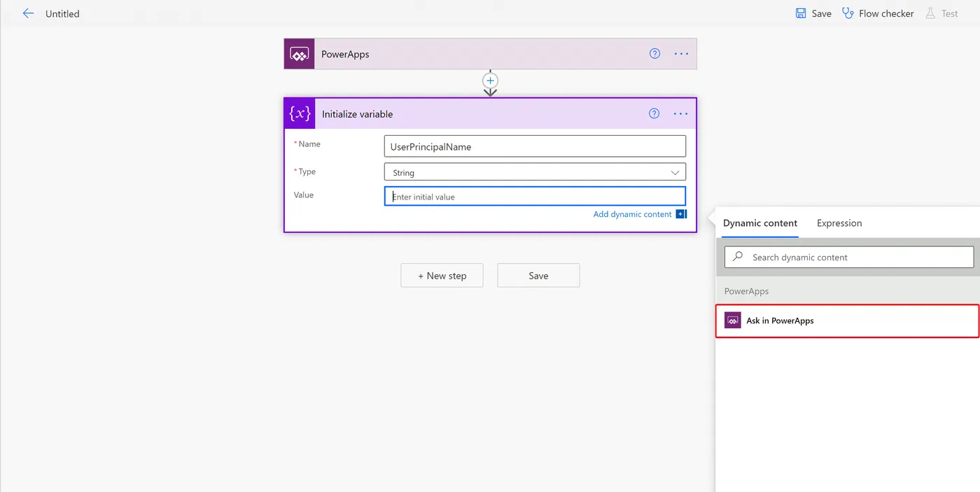The width and height of the screenshot is (980, 492).
Task: Click the blue plus icon beside Add dynamic content
Action: click(x=680, y=214)
